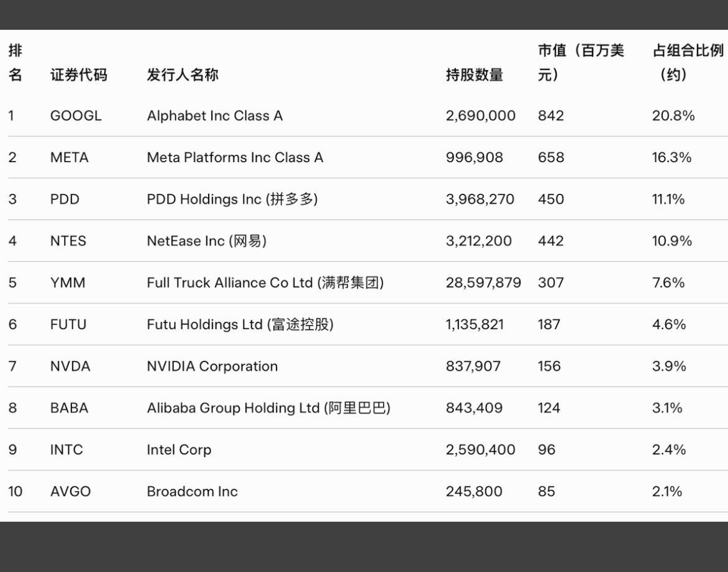728x572 pixels.
Task: Select Alphabet's 2,690,000 shares value
Action: pyautogui.click(x=480, y=116)
